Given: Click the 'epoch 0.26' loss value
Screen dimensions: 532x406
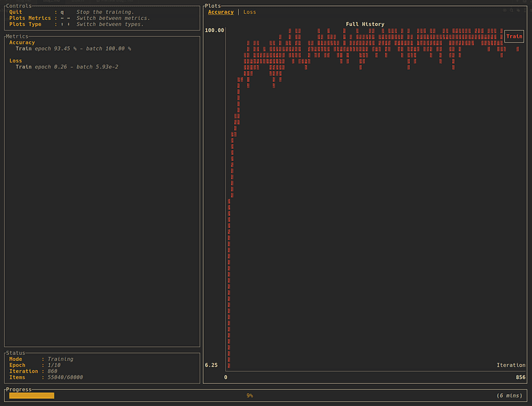Looking at the screenshot, I should click(51, 67).
